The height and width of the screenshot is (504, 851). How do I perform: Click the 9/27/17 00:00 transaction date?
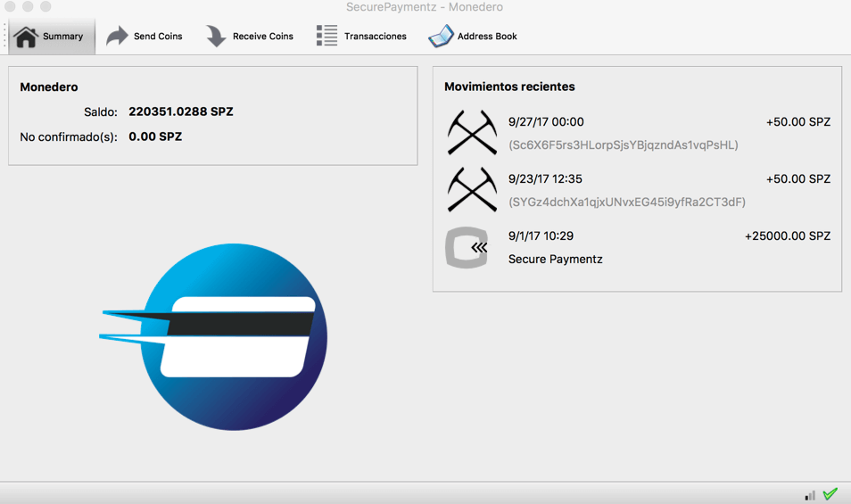tap(546, 122)
